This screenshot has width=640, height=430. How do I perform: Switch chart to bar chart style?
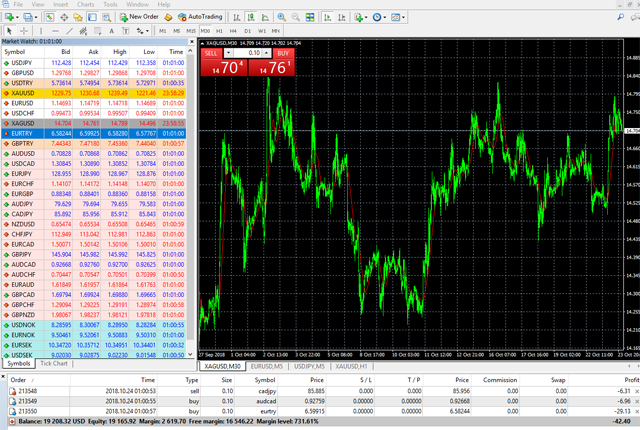pos(237,17)
